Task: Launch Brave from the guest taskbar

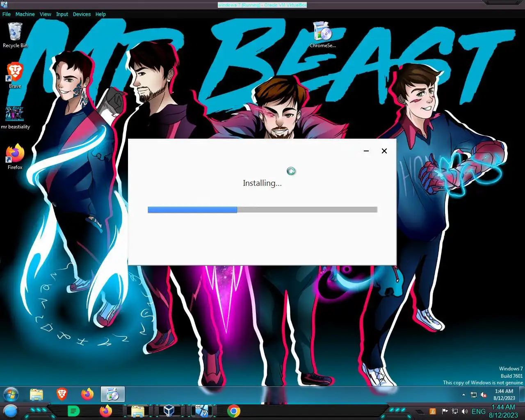Action: 62,395
